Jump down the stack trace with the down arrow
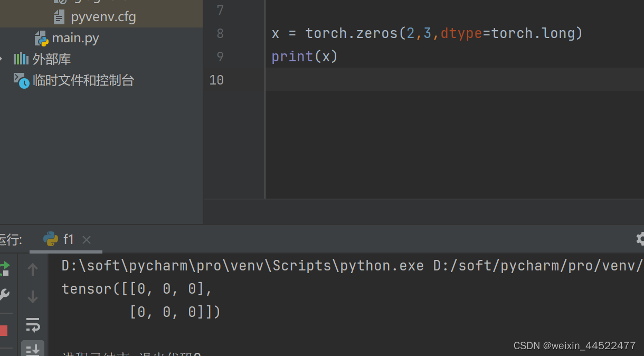 pyautogui.click(x=33, y=296)
